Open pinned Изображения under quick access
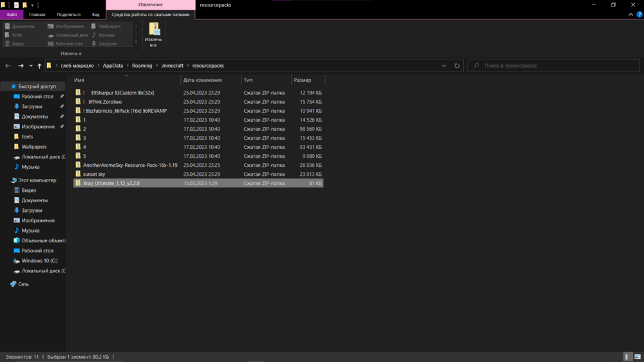 (38, 126)
